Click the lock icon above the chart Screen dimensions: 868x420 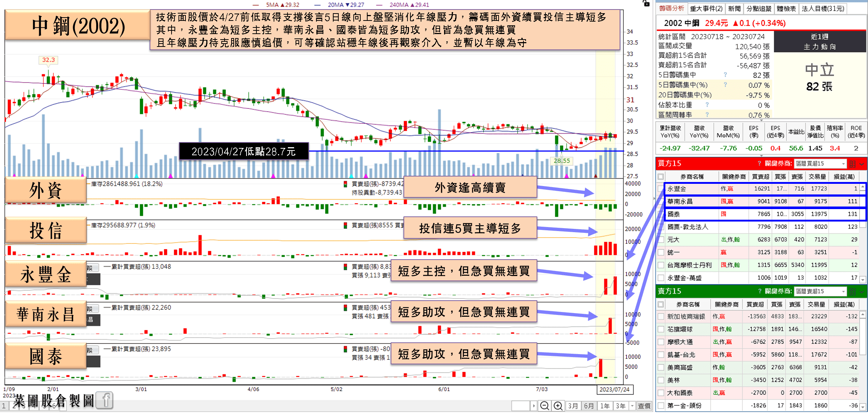pyautogui.click(x=646, y=3)
